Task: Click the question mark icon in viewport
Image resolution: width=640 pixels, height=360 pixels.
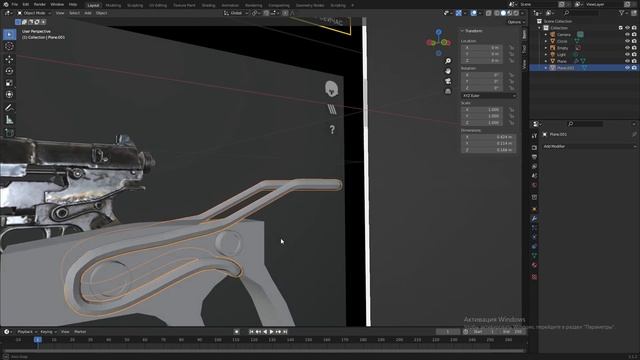Action: (332, 130)
